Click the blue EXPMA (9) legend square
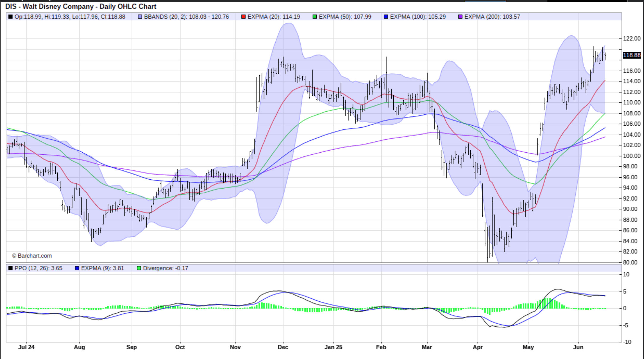Viewport: 644px width, 359px height. pos(77,268)
